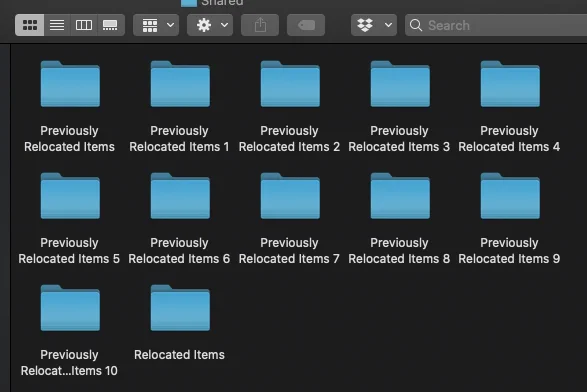Click the 'Relocated Items' folder name text

click(x=179, y=355)
